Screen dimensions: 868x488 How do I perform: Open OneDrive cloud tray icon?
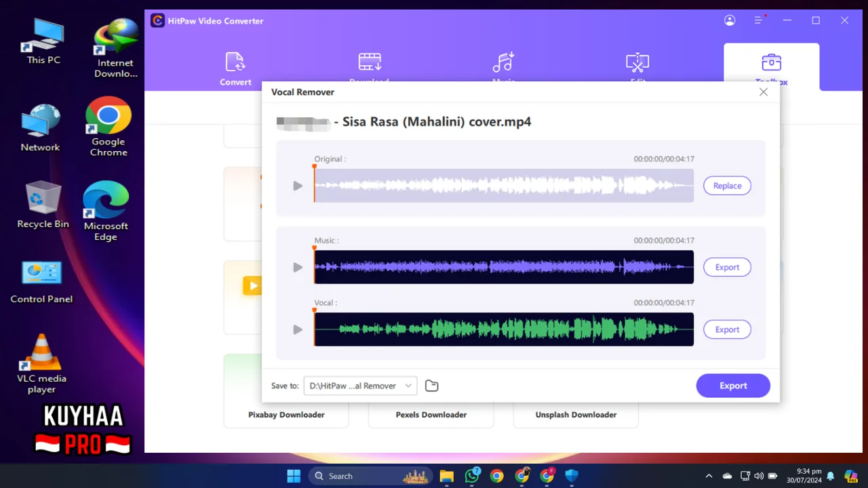pyautogui.click(x=728, y=476)
